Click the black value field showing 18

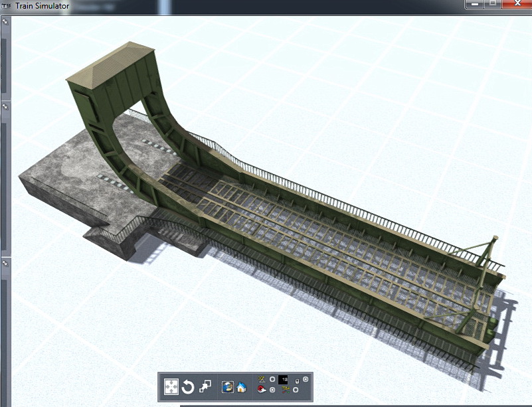[283, 380]
